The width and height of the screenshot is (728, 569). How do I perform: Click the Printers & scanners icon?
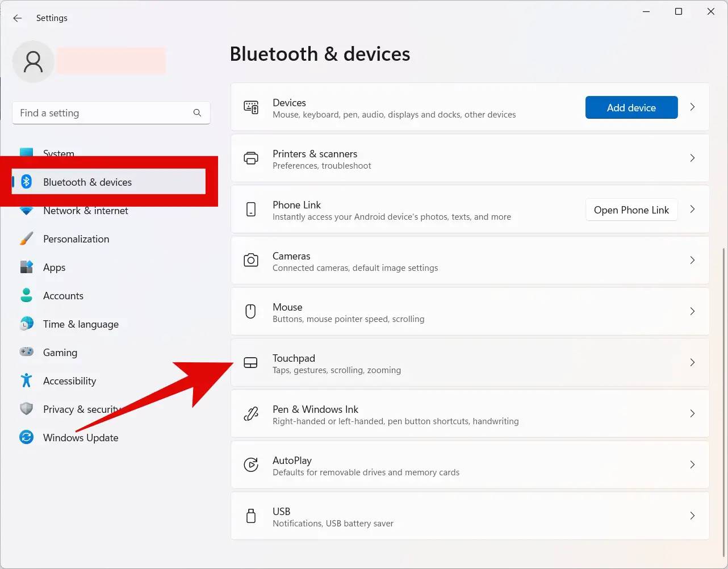[250, 158]
